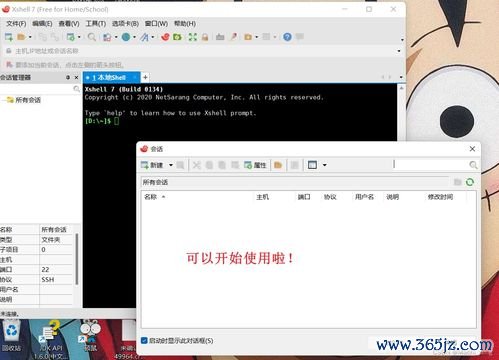Click the search magnifier in Sessions dialog

(x=473, y=165)
